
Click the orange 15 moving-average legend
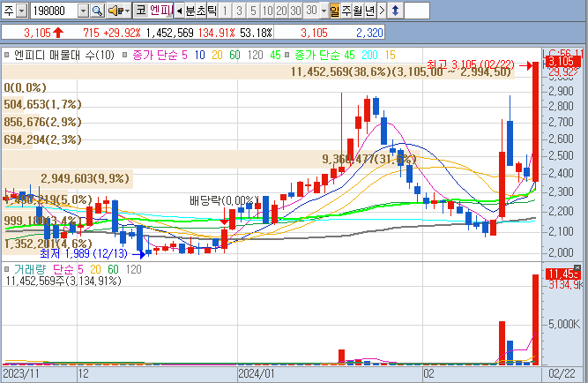[390, 56]
